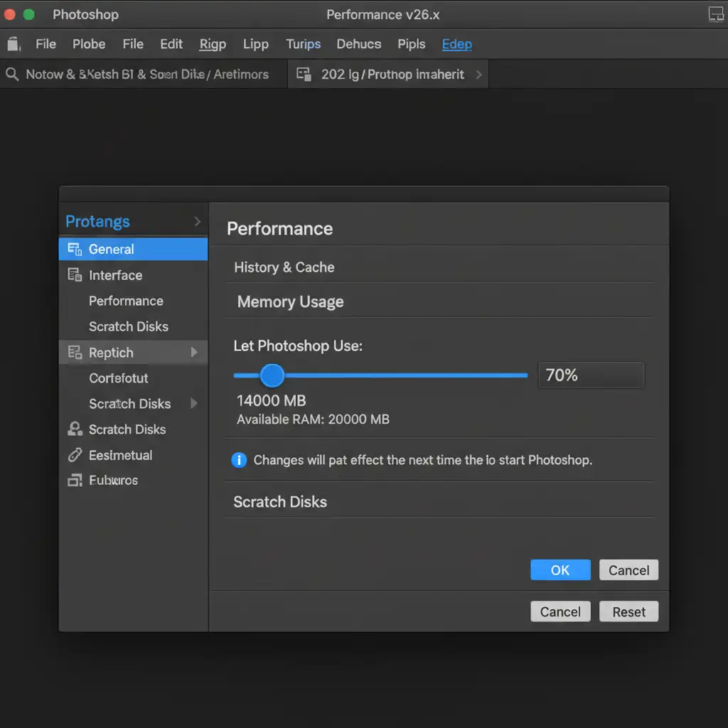Click the window icon in the top-right corner
Viewport: 728px width, 728px height.
(x=715, y=14)
